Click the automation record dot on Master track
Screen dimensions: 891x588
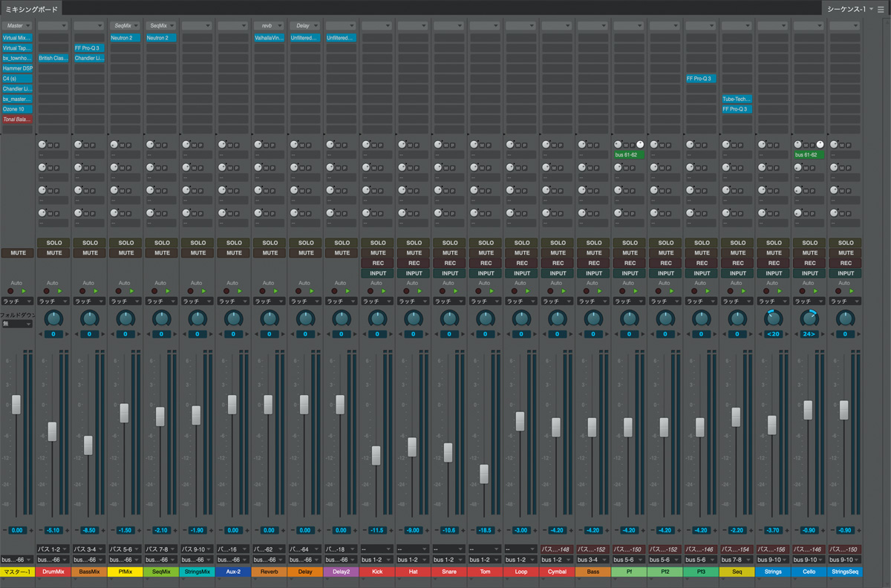click(x=11, y=291)
